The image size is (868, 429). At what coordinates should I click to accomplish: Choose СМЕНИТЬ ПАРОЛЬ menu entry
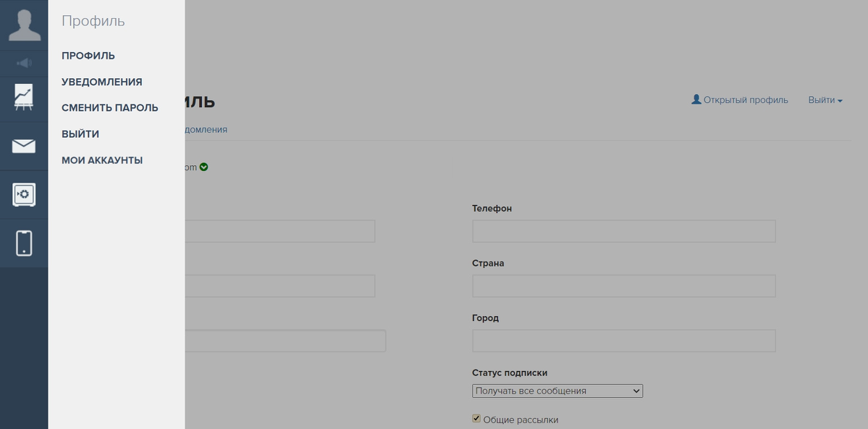coord(110,108)
